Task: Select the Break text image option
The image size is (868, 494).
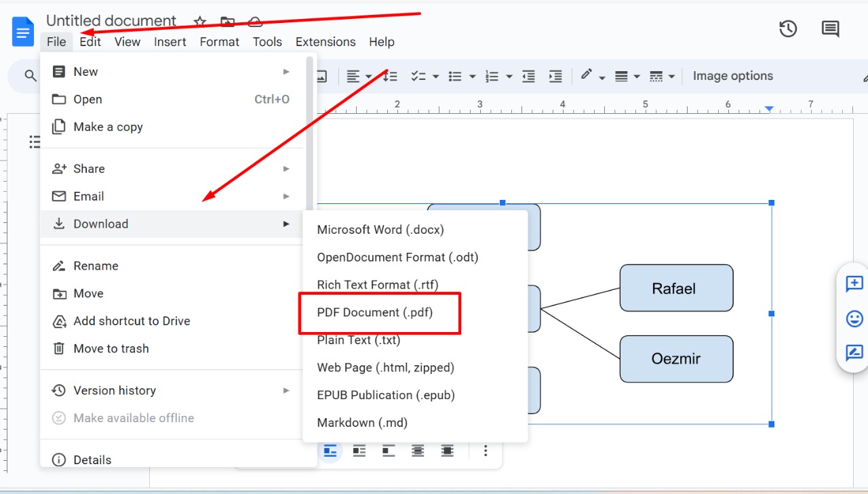Action: pos(389,451)
